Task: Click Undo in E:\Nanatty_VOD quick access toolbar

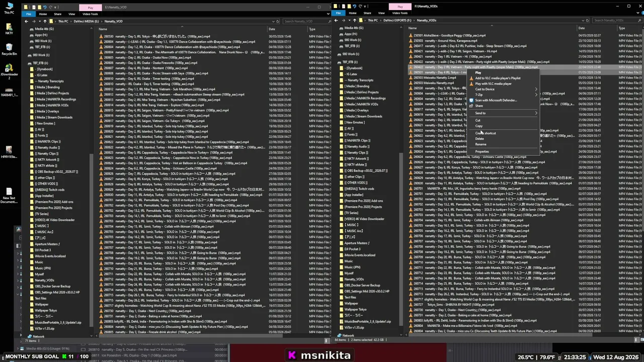Action: pyautogui.click(x=44, y=7)
